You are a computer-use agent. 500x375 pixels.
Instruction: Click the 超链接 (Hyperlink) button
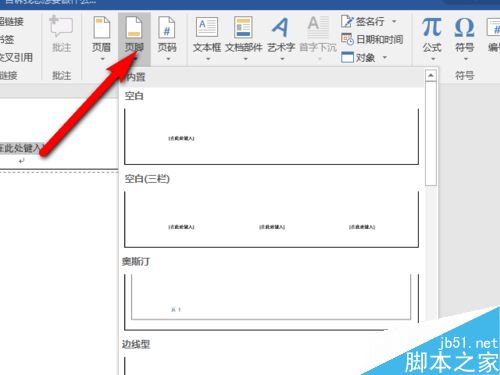12,22
